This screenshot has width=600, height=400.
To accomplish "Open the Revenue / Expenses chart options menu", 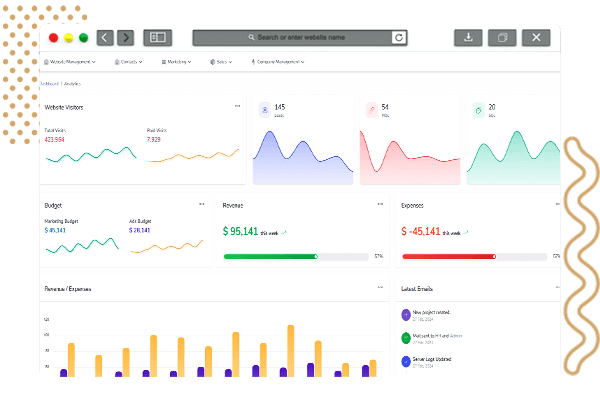I will (380, 287).
